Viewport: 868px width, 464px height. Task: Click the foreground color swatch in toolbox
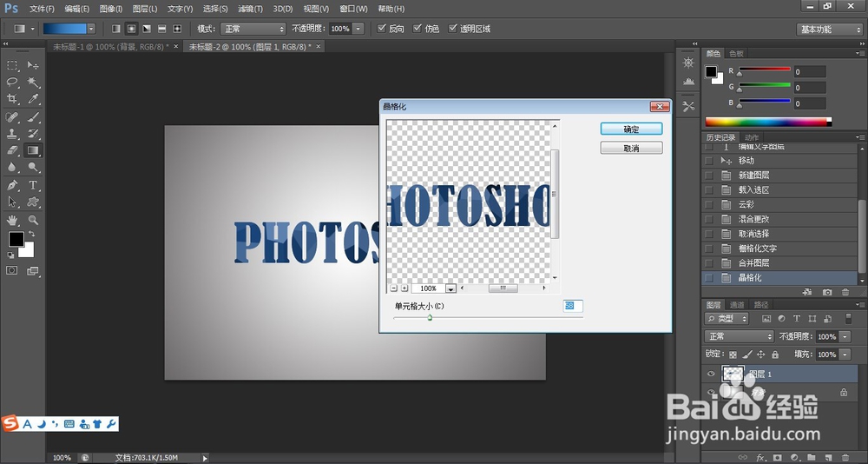pyautogui.click(x=16, y=239)
